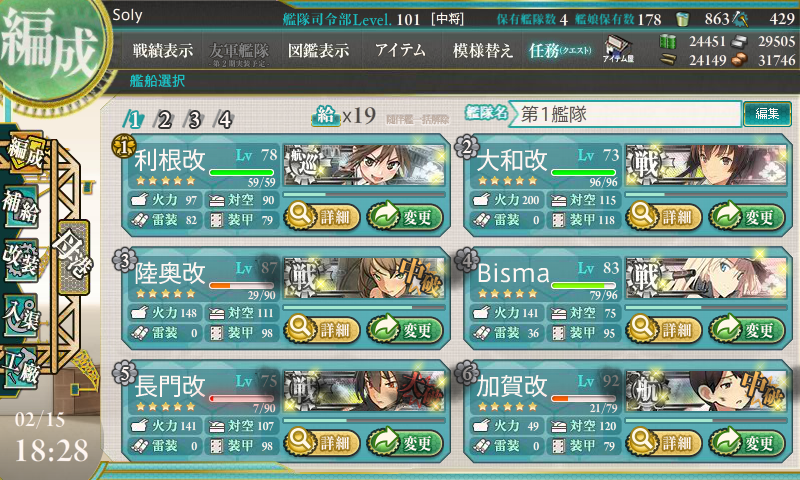Click 編集 to edit fleet name
Image resolution: width=800 pixels, height=480 pixels.
tap(767, 113)
